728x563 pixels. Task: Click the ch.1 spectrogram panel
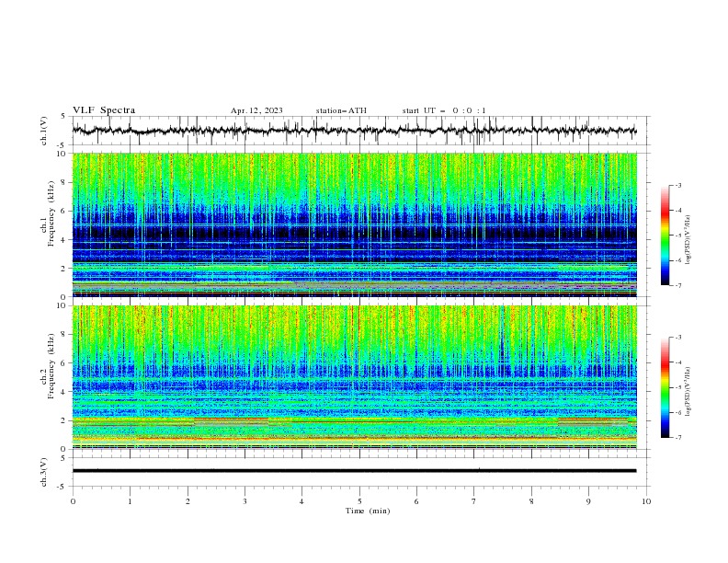point(355,224)
